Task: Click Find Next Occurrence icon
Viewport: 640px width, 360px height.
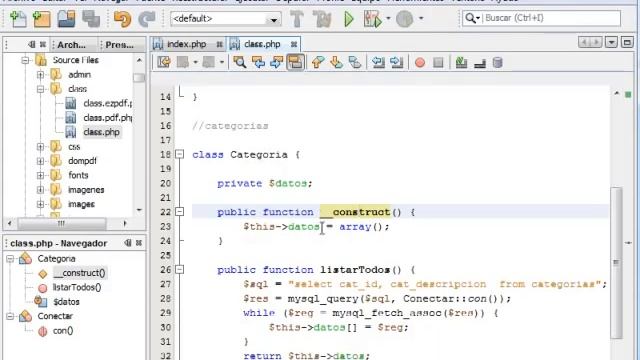Action: [277, 62]
